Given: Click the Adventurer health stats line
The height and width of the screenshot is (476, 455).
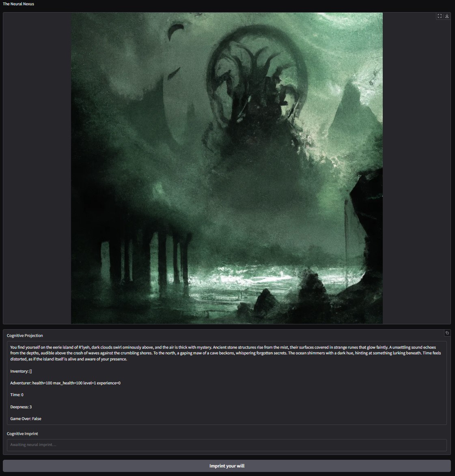Looking at the screenshot, I should [x=65, y=383].
